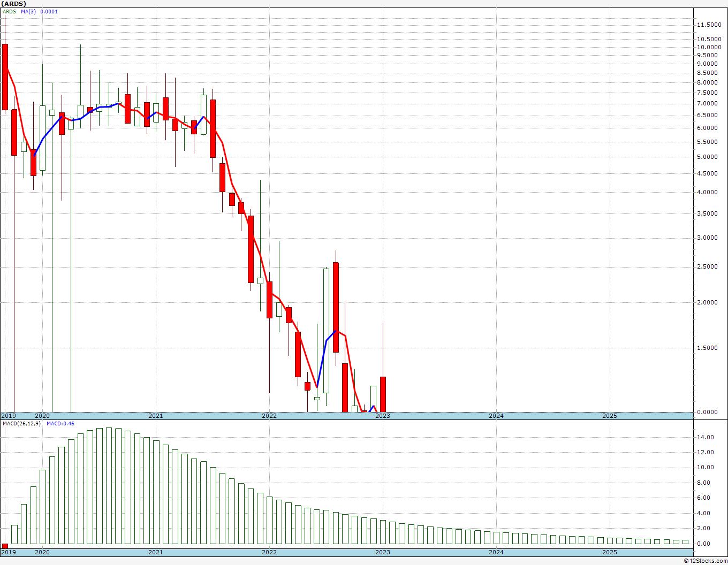Click the tallest MACD histogram bar

[109, 486]
